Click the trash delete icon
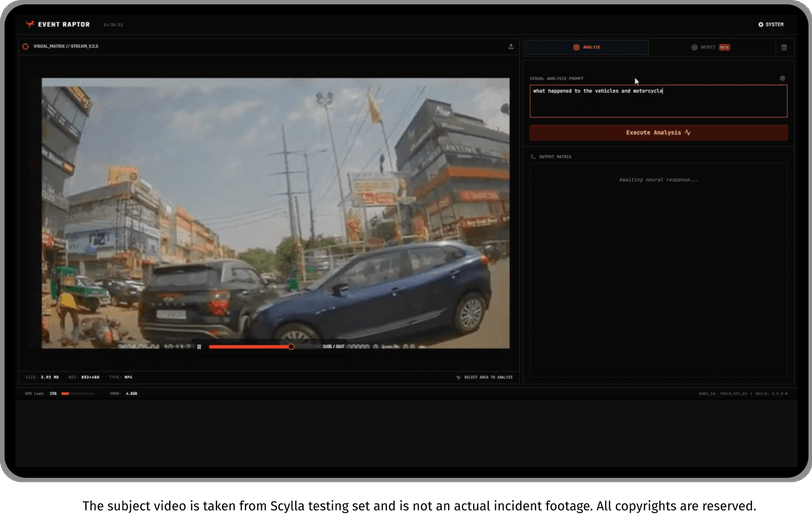This screenshot has width=812, height=519. [784, 48]
